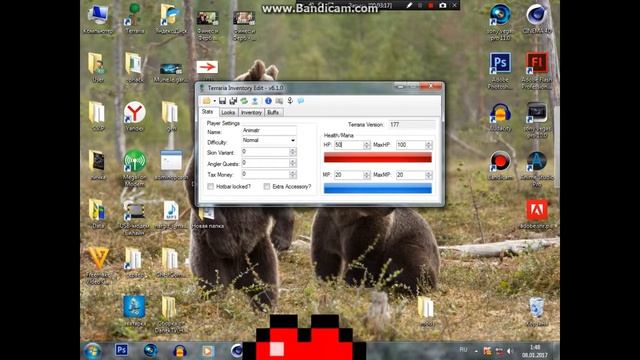Image resolution: width=640 pixels, height=360 pixels.
Task: Select the Recycle Bin desktop icon
Action: click(536, 312)
